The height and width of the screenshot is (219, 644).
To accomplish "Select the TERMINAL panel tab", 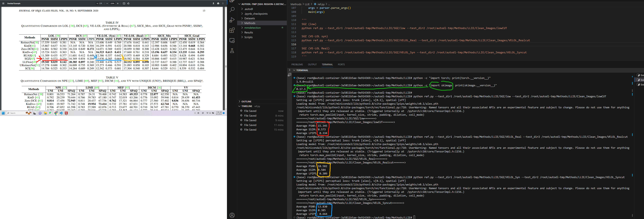I will [x=327, y=64].
